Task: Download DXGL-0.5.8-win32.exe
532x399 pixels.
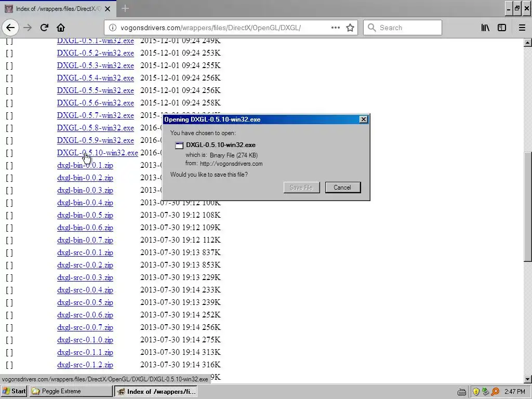Action: [x=96, y=128]
